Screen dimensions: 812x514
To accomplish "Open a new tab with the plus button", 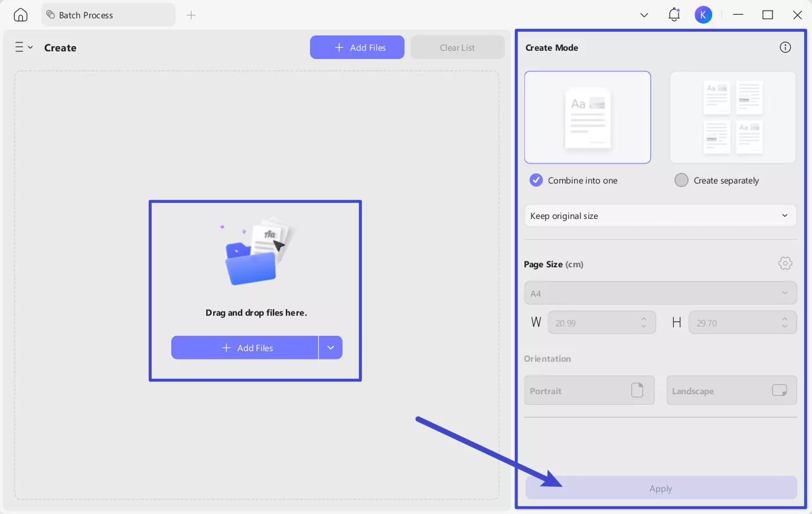I will pyautogui.click(x=191, y=15).
